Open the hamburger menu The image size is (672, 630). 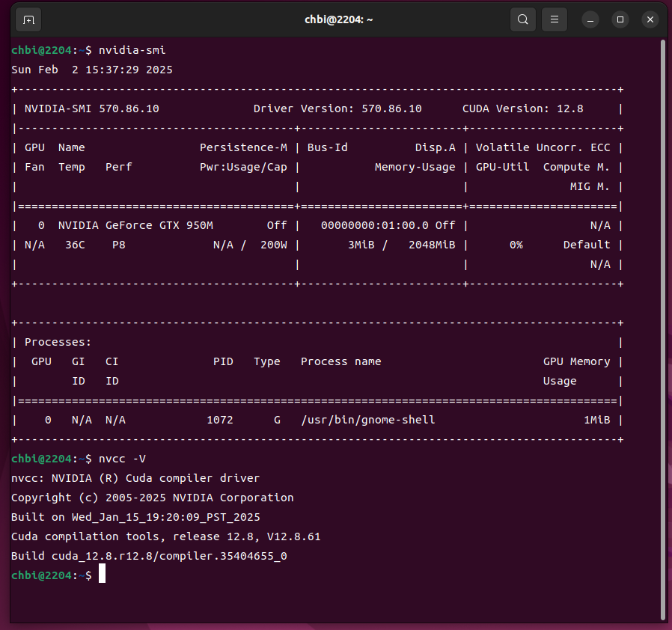click(555, 19)
